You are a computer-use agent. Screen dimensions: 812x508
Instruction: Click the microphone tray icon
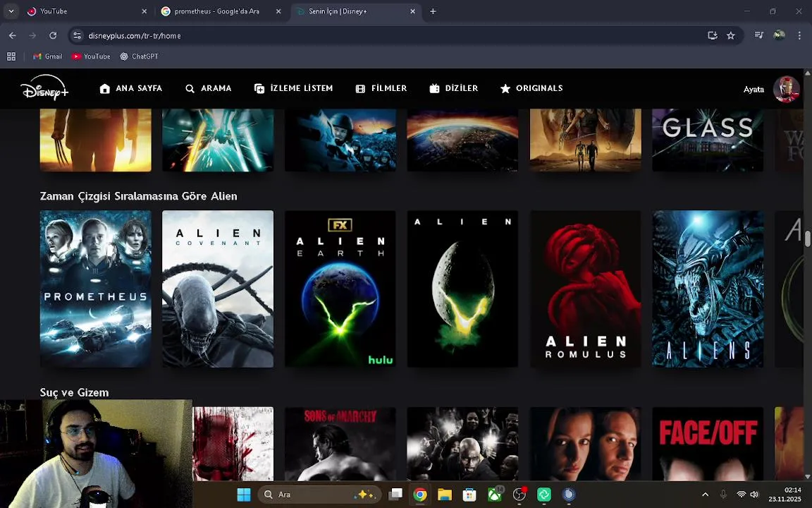tap(723, 495)
